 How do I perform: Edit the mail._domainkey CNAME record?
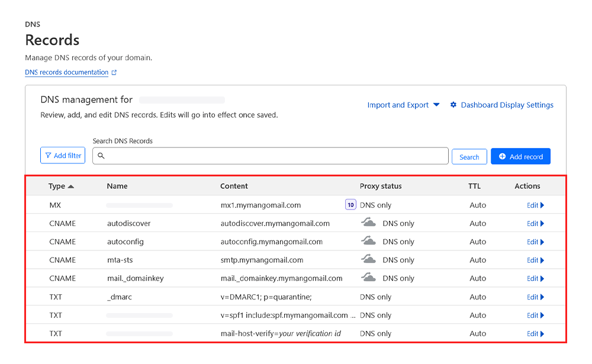pos(535,279)
